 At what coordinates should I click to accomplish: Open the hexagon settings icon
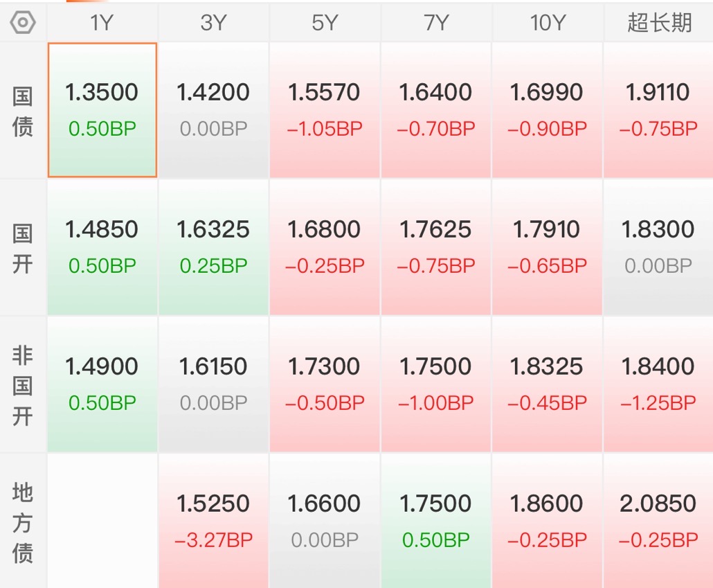point(23,22)
